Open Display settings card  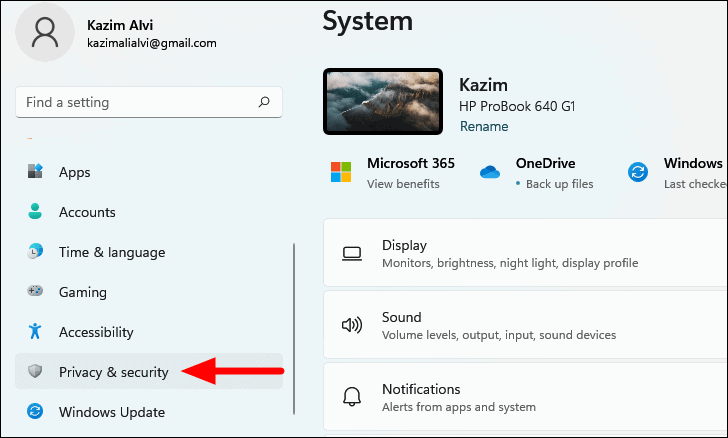pos(525,253)
